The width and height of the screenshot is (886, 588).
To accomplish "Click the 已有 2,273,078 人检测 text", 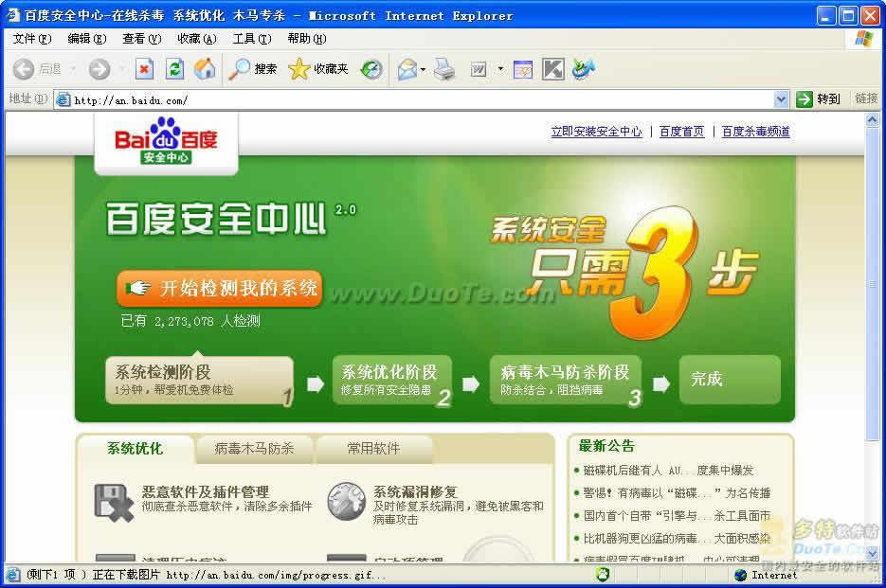I will (190, 321).
